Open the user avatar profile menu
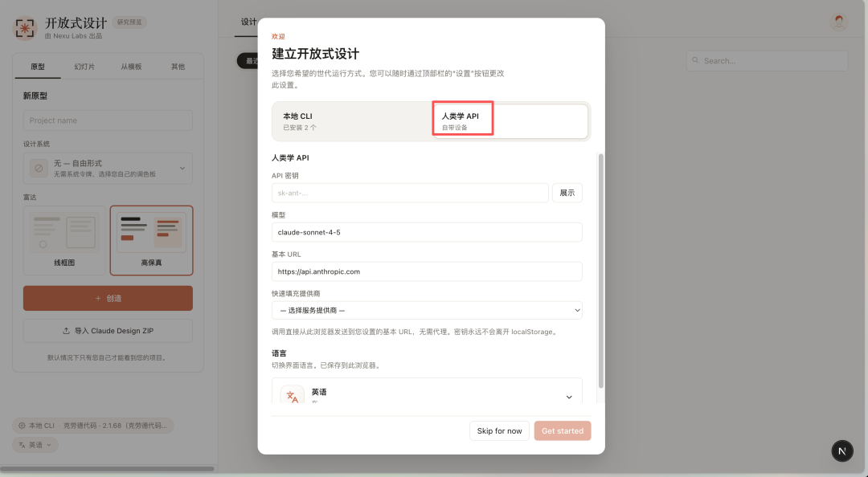 click(839, 22)
